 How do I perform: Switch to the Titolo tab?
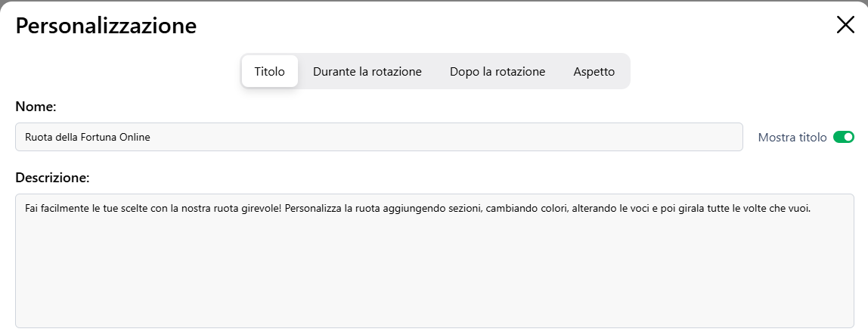pos(269,72)
